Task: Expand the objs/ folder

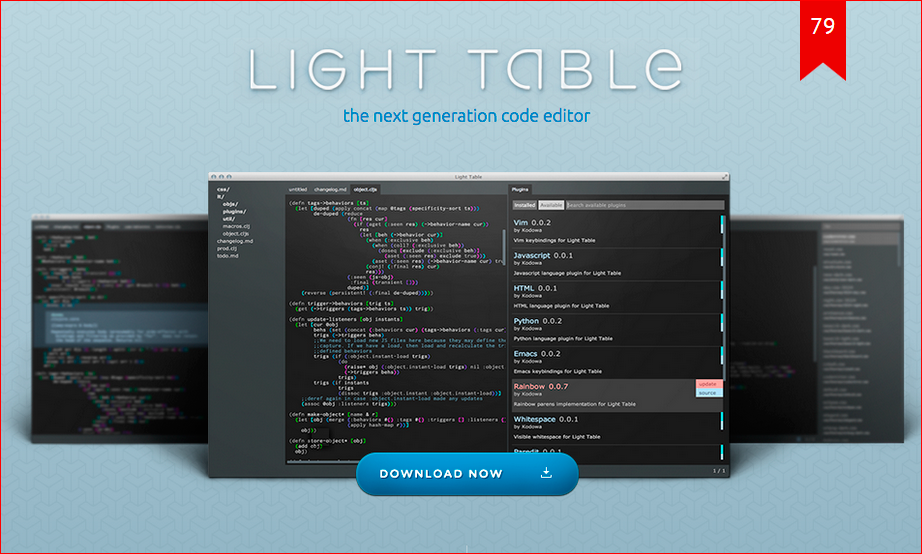Action: (x=230, y=204)
